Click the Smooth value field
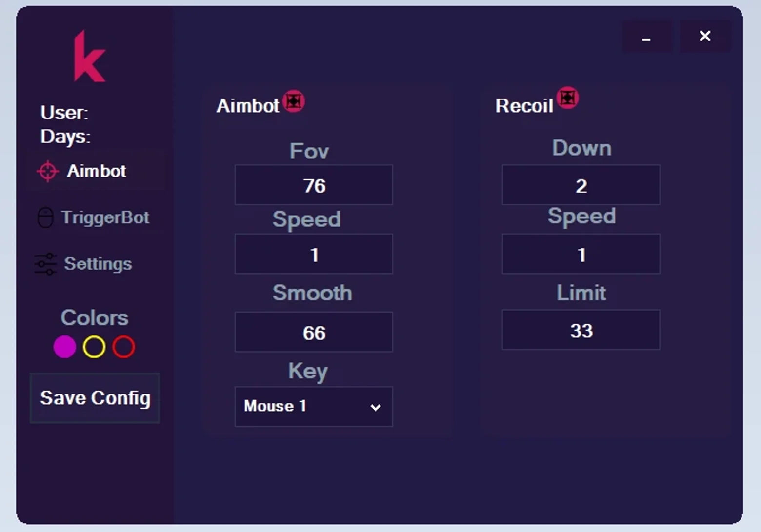This screenshot has width=761, height=532. tap(314, 332)
